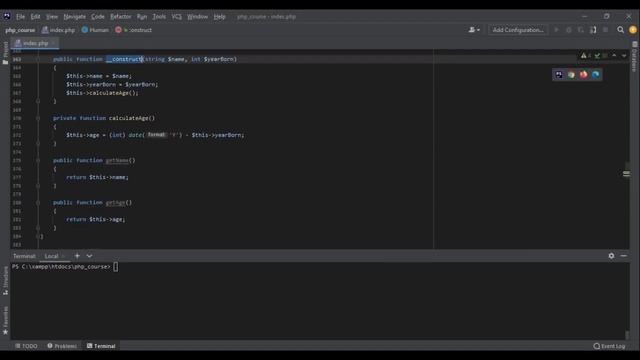
Task: Open the TODO tool window tab
Action: (26, 346)
